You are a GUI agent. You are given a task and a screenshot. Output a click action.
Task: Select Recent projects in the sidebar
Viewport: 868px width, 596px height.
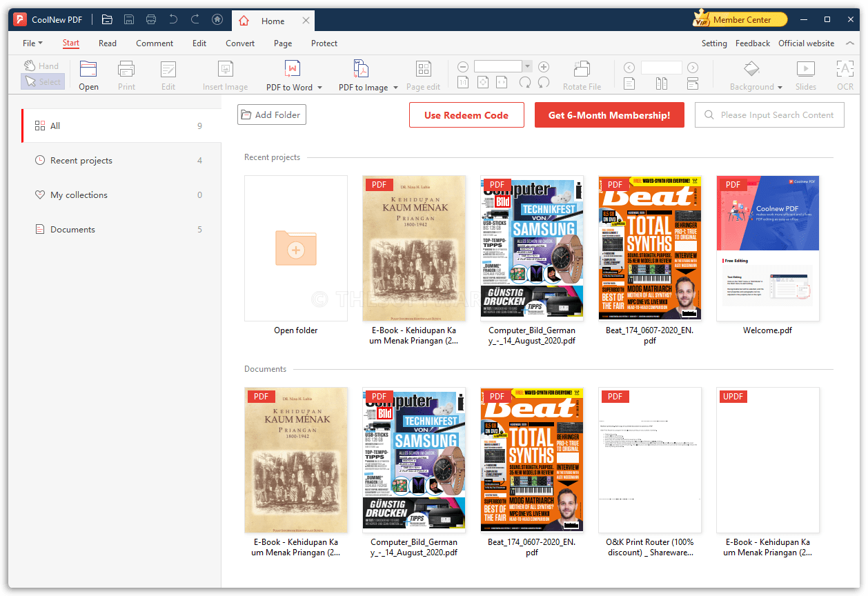(x=121, y=160)
